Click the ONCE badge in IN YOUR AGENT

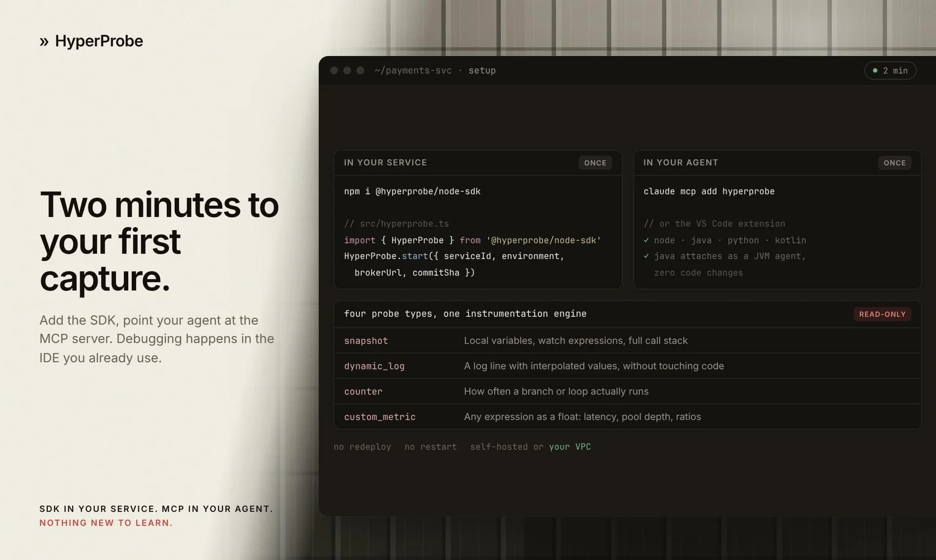[895, 163]
